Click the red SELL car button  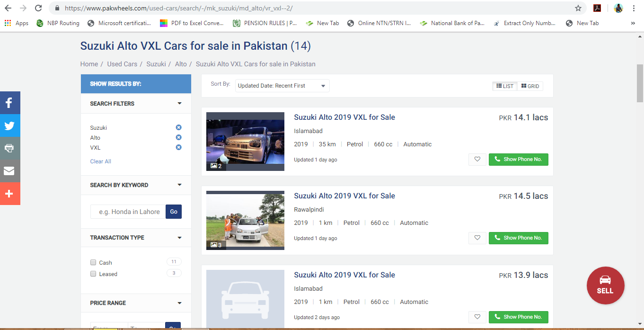pyautogui.click(x=605, y=285)
